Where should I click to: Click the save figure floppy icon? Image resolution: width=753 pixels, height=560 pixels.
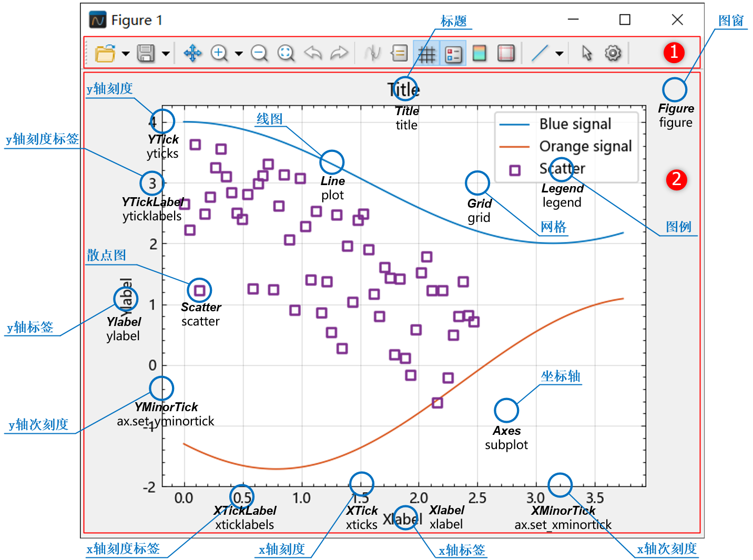[146, 53]
